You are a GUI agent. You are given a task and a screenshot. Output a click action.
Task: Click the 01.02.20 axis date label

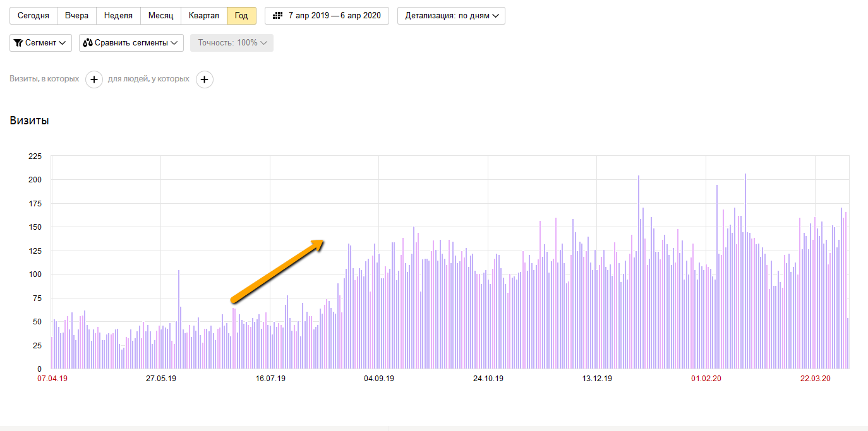tap(706, 379)
